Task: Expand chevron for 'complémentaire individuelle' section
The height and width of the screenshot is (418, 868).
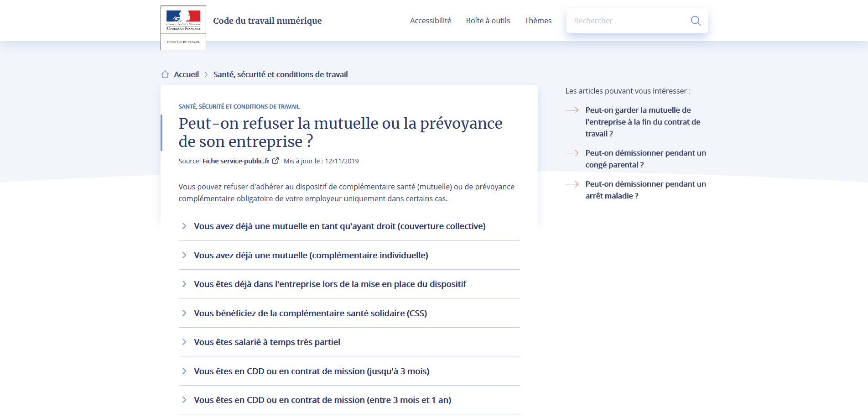Action: tap(184, 255)
